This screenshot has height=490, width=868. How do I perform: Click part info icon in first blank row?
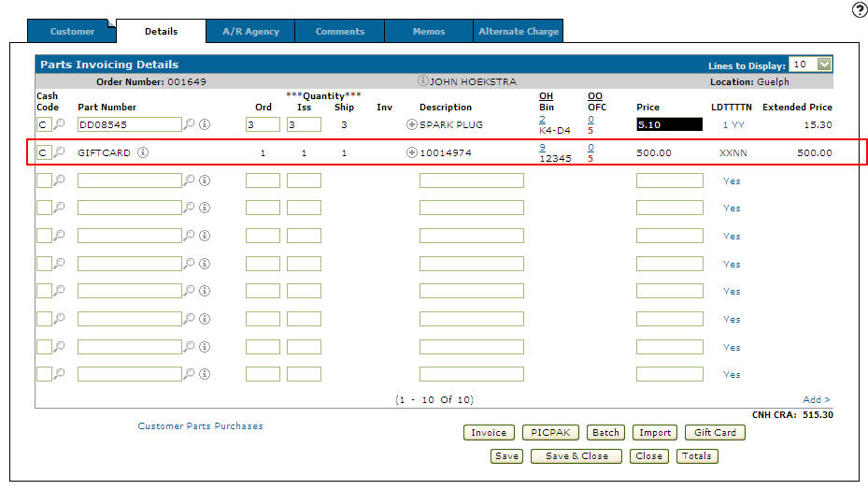pyautogui.click(x=205, y=180)
